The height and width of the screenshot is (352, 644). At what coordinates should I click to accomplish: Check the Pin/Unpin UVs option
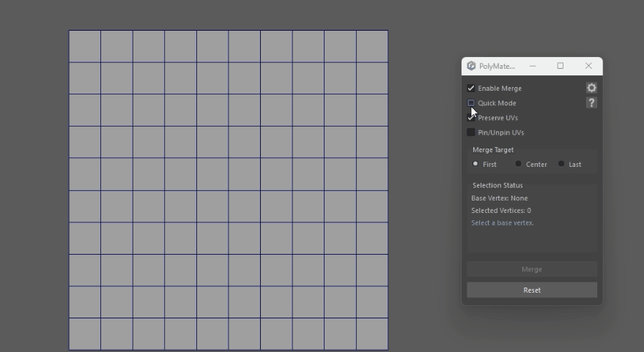click(471, 132)
